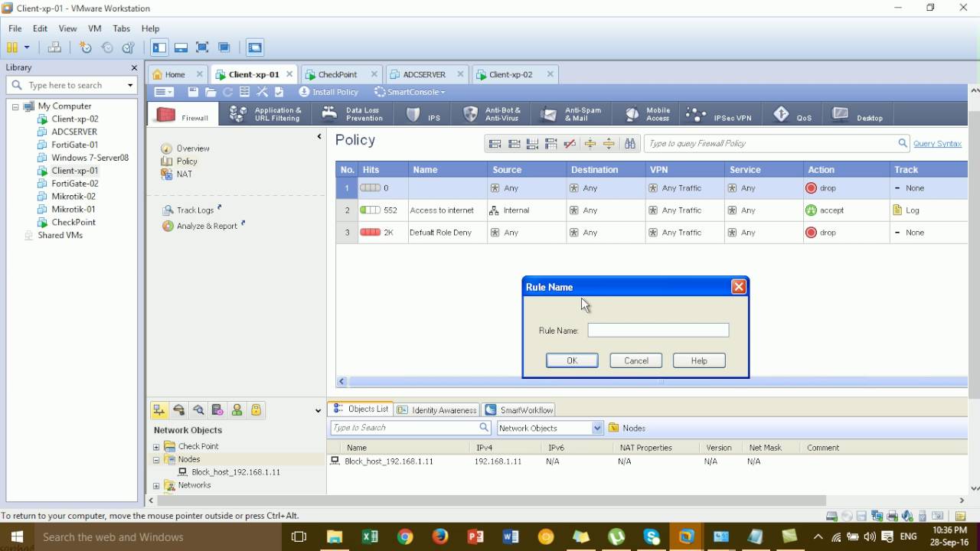Switch to the Objects List tab
Screen dimensions: 980x551
(361, 409)
